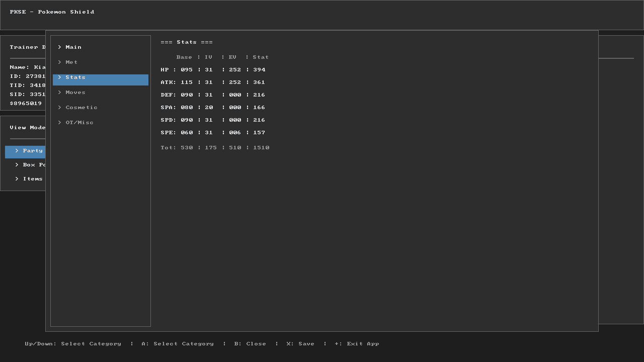Click the HP IV value 31
This screenshot has width=644, height=362.
click(x=209, y=70)
